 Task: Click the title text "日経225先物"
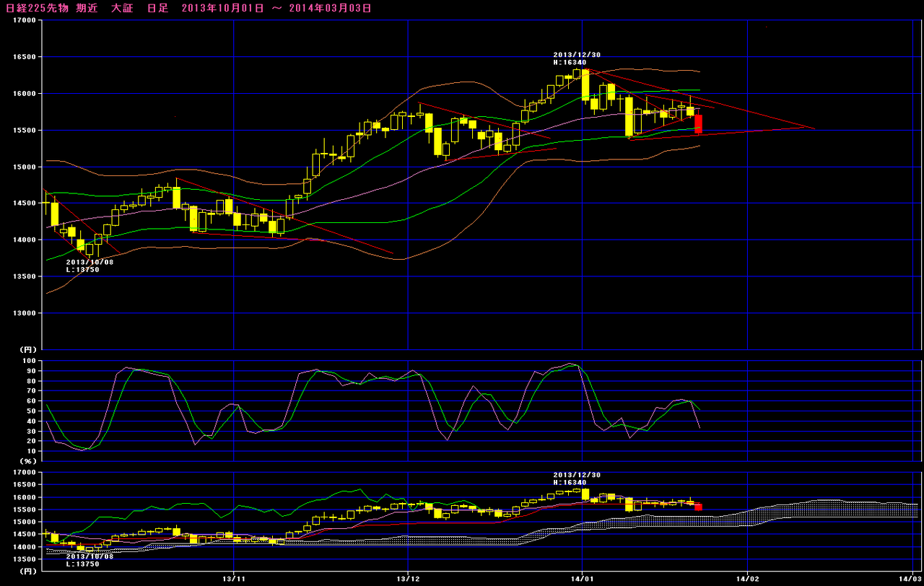[37, 8]
